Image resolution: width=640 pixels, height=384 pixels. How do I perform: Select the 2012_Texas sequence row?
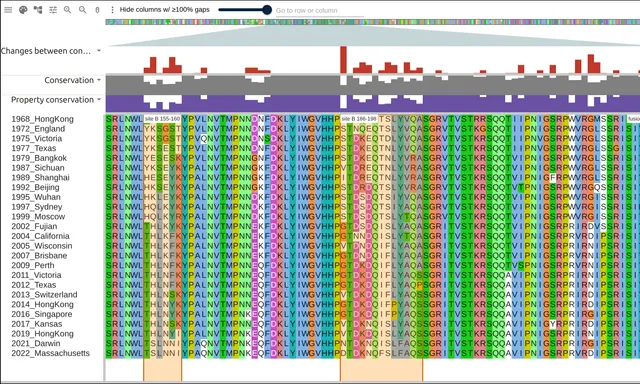[33, 285]
